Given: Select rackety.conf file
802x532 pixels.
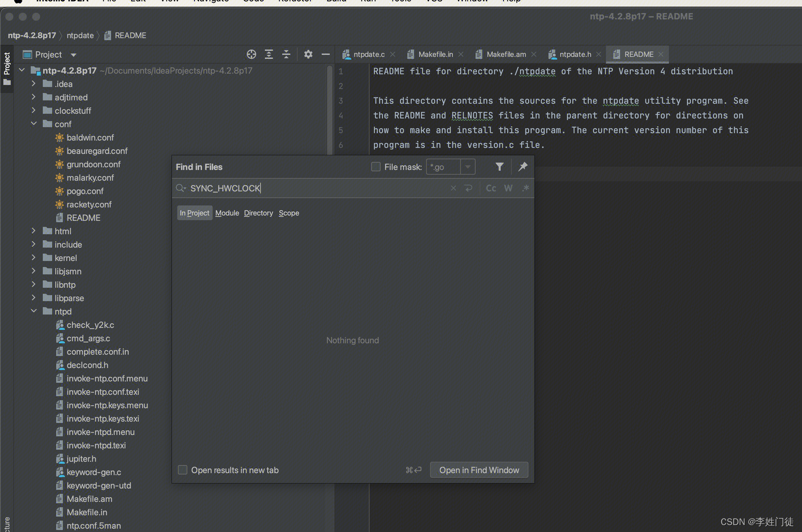Looking at the screenshot, I should pos(89,204).
